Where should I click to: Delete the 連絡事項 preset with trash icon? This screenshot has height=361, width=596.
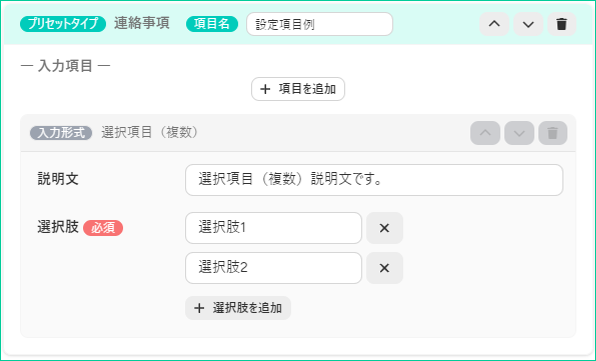tap(562, 24)
